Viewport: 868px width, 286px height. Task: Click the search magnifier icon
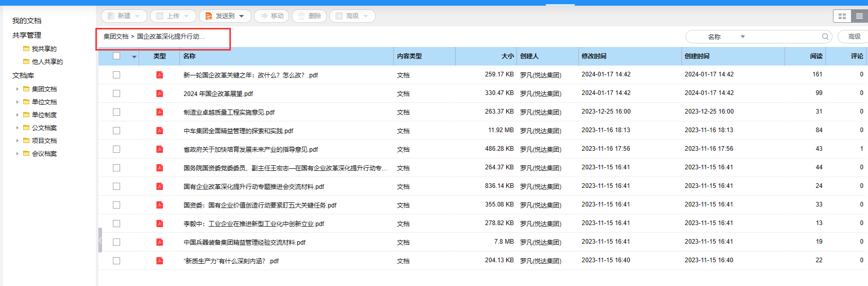pos(825,37)
